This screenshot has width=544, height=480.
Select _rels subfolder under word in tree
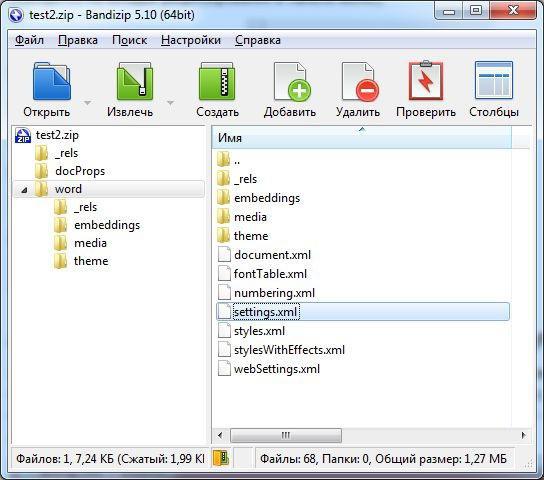click(x=85, y=207)
